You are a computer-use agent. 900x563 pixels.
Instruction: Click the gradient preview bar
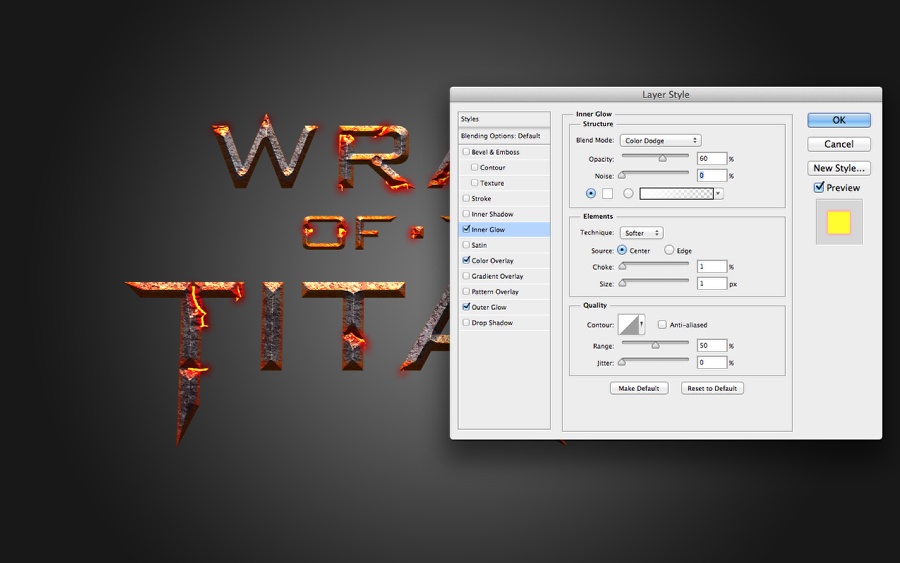coord(676,193)
